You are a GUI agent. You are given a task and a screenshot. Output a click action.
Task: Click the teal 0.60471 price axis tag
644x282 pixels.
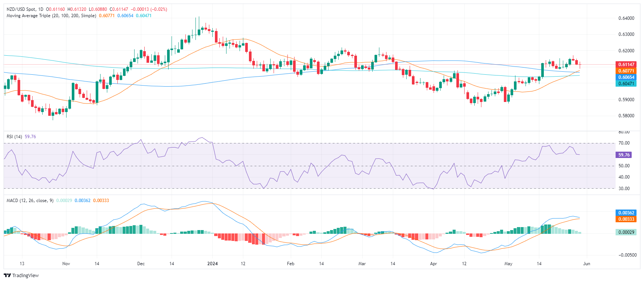(626, 84)
